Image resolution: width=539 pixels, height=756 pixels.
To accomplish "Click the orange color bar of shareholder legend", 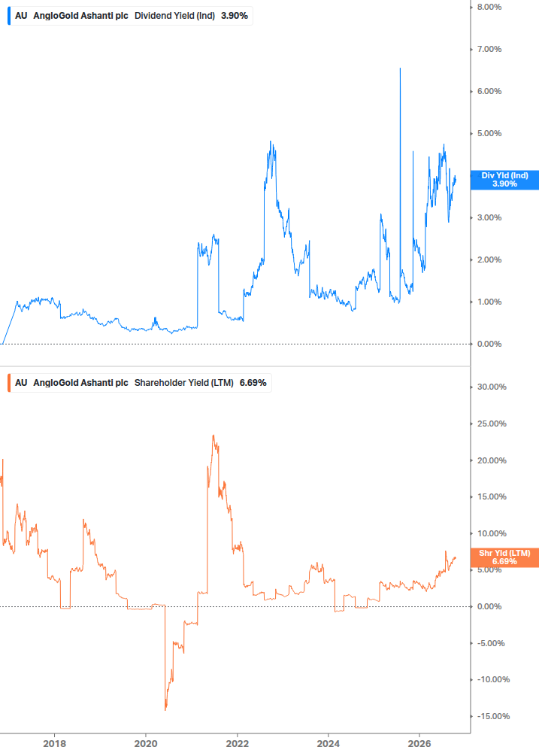I will click(9, 383).
